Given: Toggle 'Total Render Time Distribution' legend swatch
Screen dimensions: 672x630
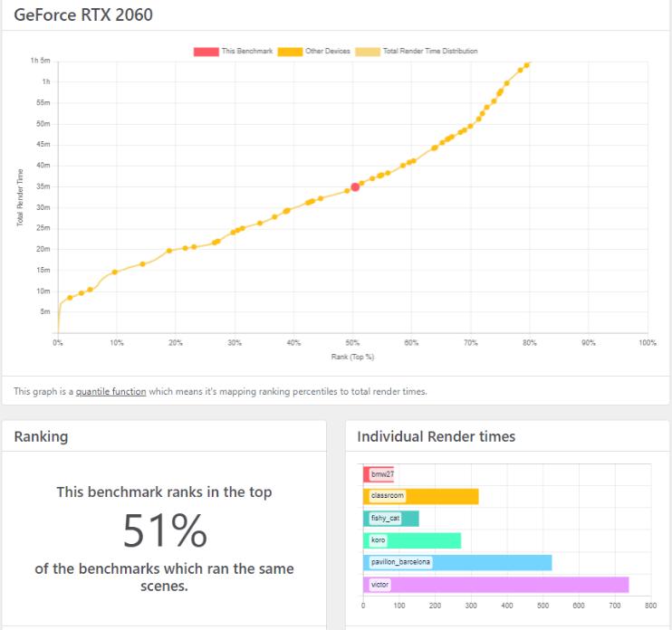Looking at the screenshot, I should pos(368,52).
